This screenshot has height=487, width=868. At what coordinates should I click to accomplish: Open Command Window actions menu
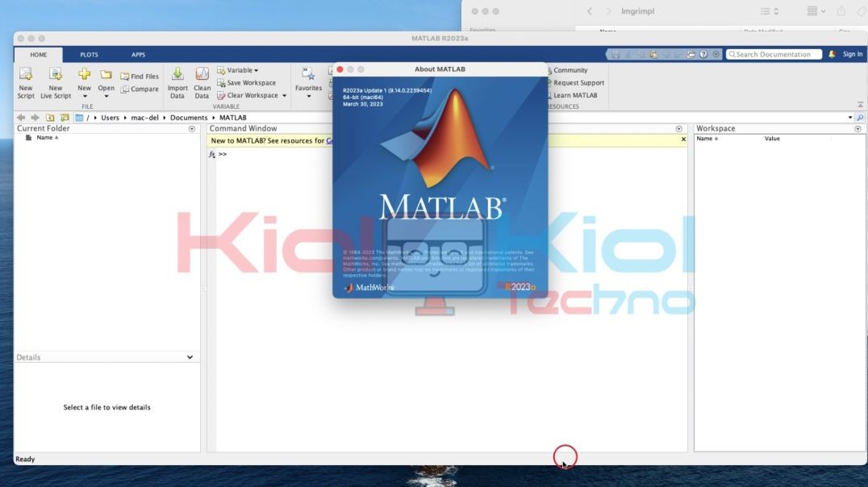coord(678,129)
